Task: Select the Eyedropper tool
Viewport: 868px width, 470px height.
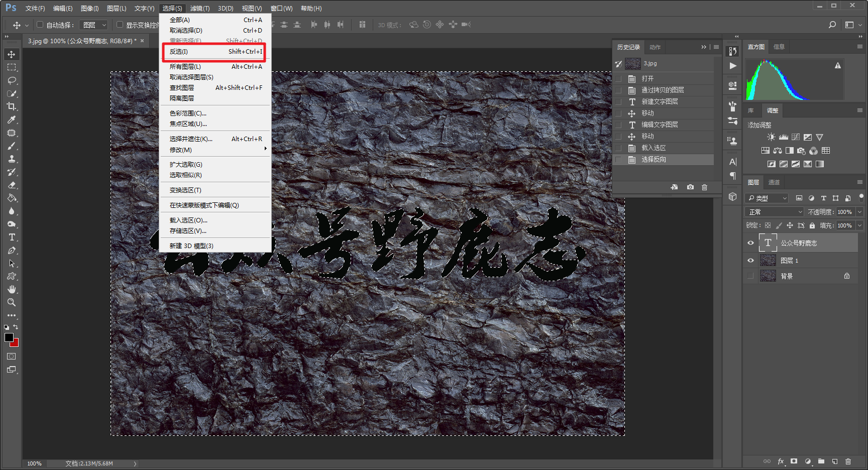Action: click(x=12, y=120)
